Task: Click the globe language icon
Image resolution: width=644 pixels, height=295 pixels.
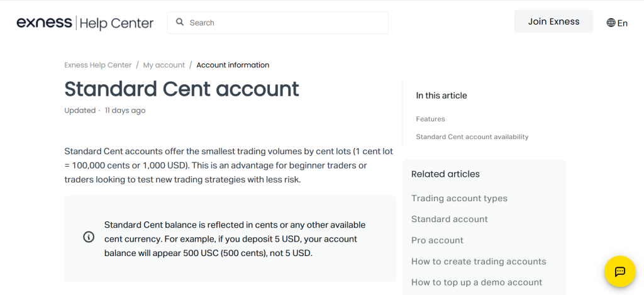Action: click(611, 23)
